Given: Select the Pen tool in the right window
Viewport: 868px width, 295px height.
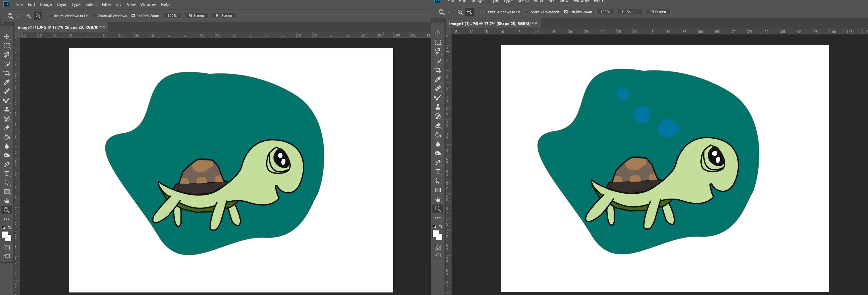Looking at the screenshot, I should point(438,162).
